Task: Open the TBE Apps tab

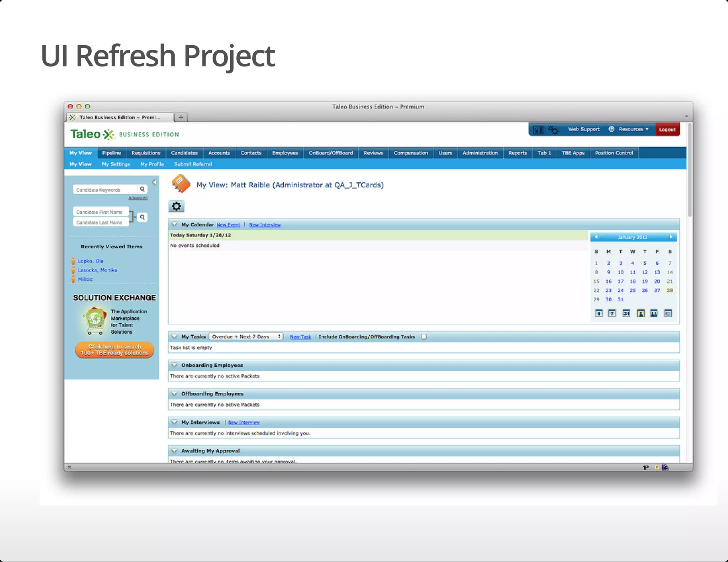Action: tap(573, 153)
